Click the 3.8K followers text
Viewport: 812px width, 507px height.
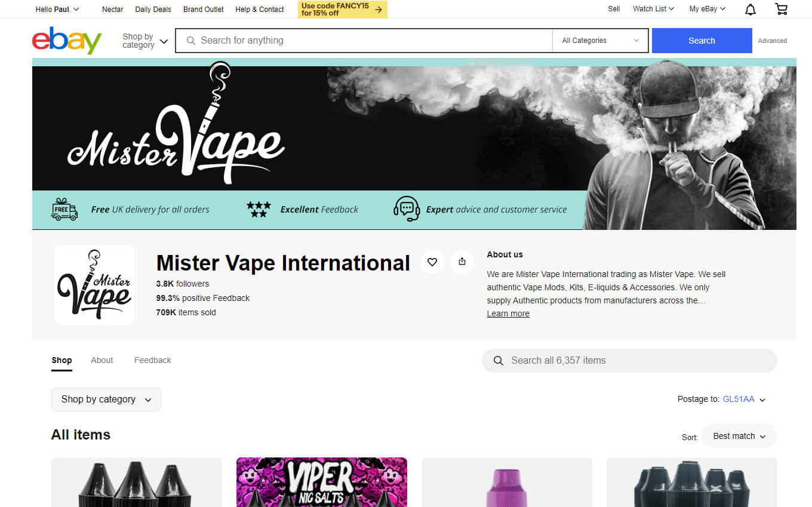click(x=183, y=284)
